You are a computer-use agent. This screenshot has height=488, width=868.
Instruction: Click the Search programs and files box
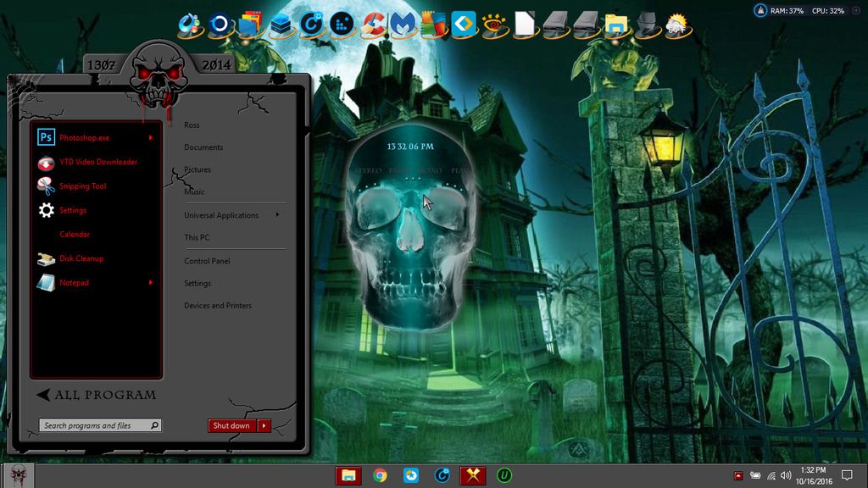pyautogui.click(x=93, y=425)
